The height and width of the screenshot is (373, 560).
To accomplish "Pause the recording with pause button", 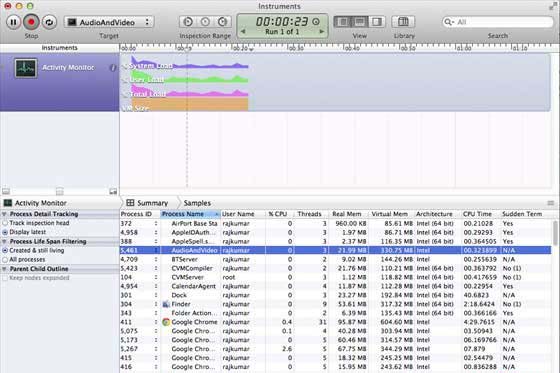I will point(13,22).
